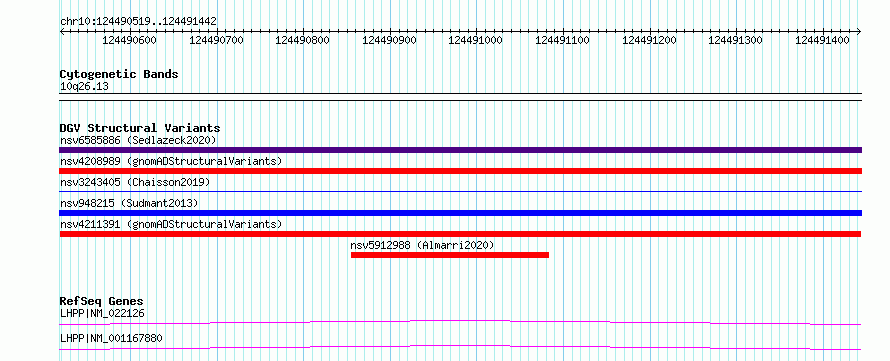Click the left arrow of the ruler
This screenshot has width=890, height=361.
pos(62,32)
